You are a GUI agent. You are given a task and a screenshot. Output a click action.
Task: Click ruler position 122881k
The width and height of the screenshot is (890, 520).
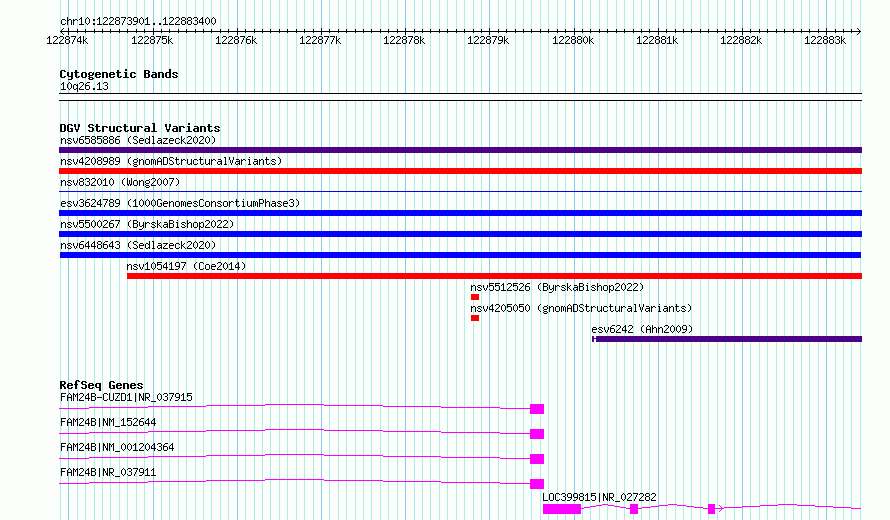tap(657, 40)
